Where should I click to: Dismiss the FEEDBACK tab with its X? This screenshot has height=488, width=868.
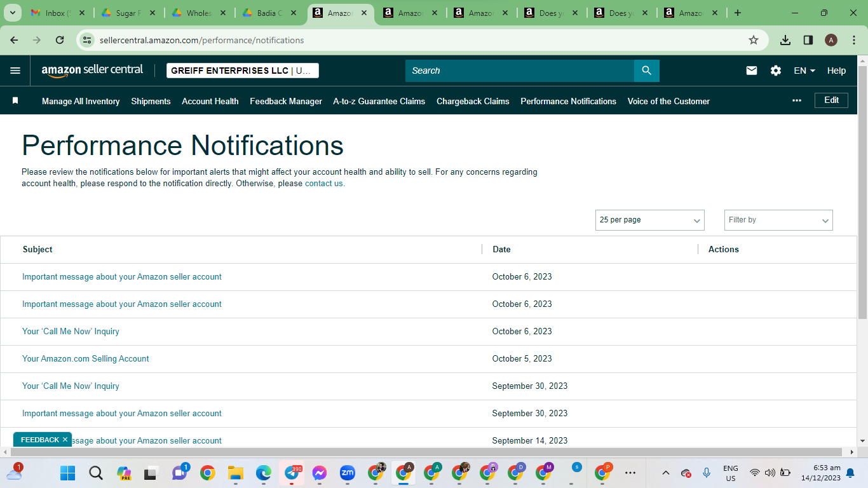click(65, 440)
